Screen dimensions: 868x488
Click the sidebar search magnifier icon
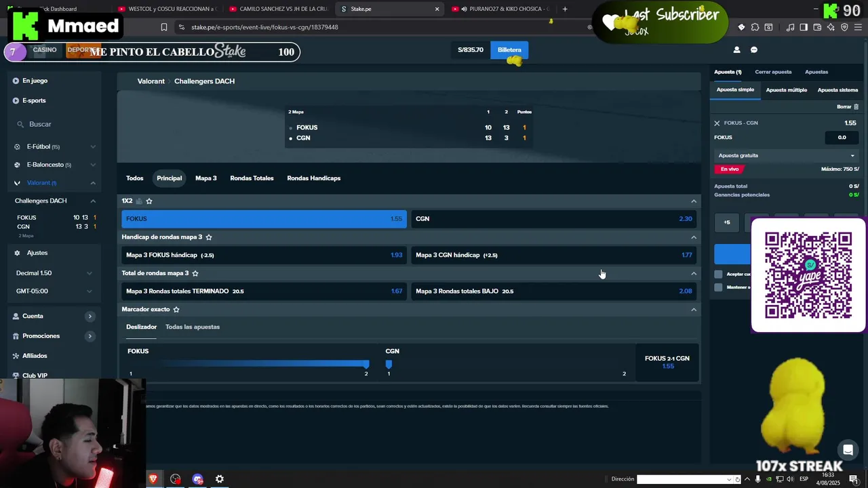(x=21, y=125)
